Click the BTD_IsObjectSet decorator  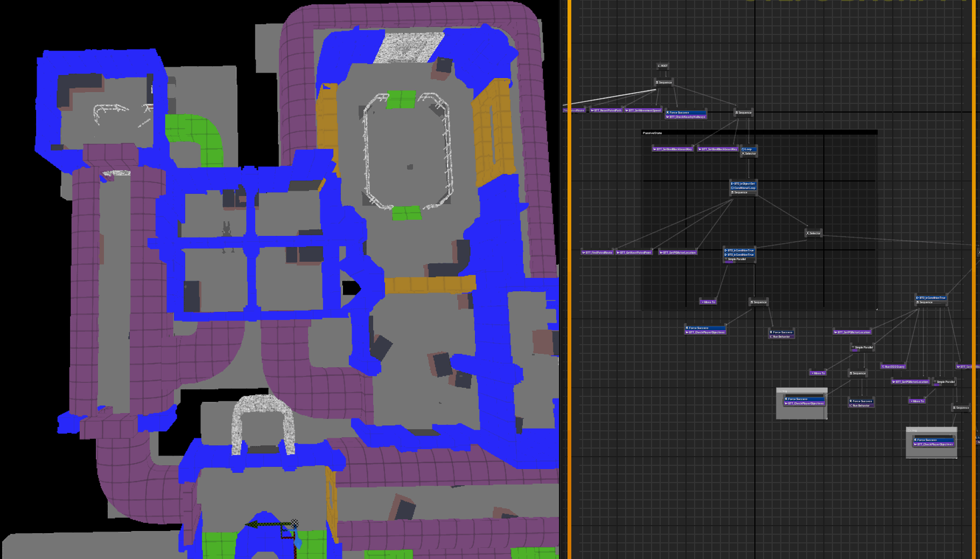coord(743,184)
